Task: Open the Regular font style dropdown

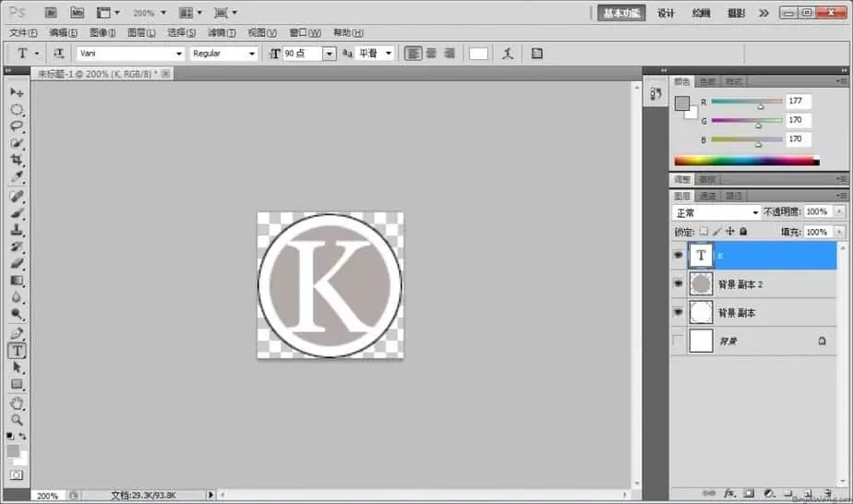Action: [x=223, y=54]
